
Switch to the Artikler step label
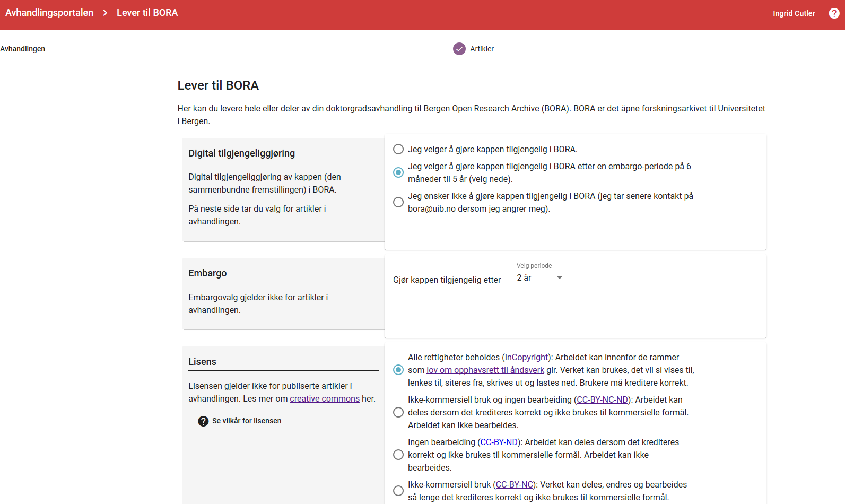(482, 49)
